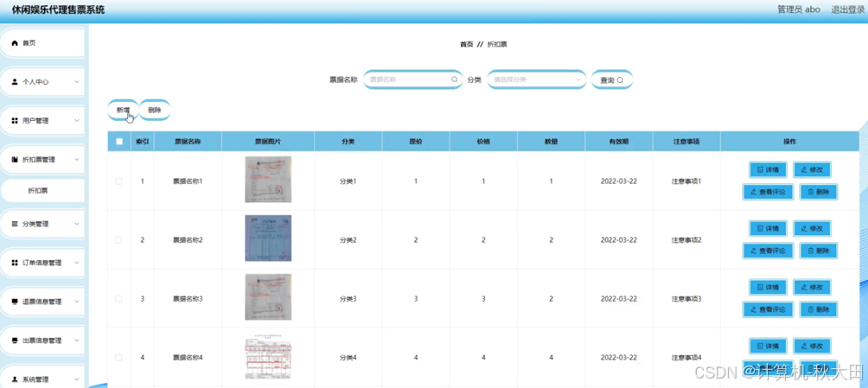Click the person icon beside 个人中心
The image size is (868, 388).
(x=15, y=81)
